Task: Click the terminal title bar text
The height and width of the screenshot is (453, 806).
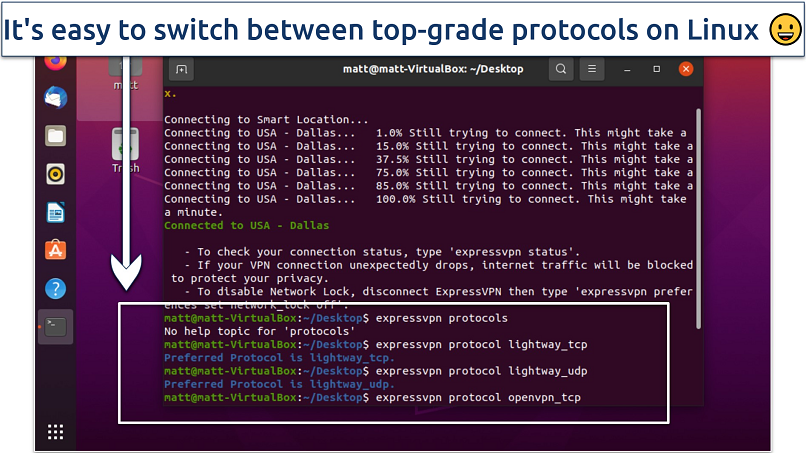Action: tap(431, 70)
